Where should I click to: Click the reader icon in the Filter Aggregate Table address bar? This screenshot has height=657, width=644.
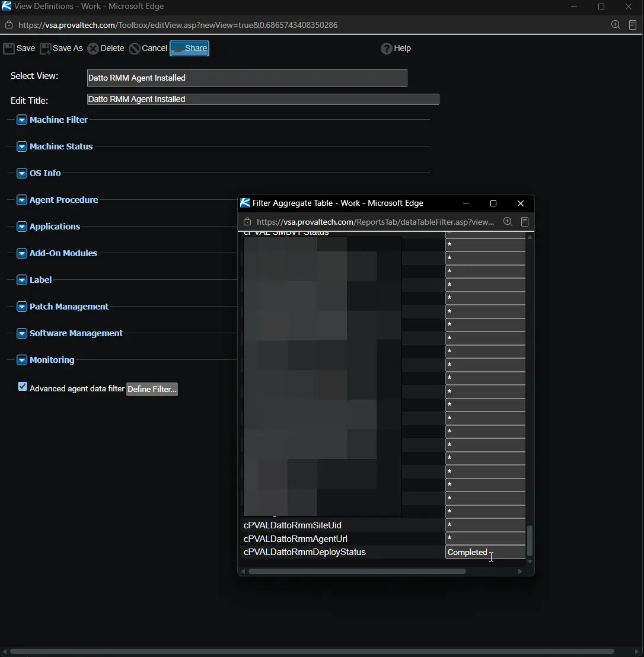tap(525, 222)
